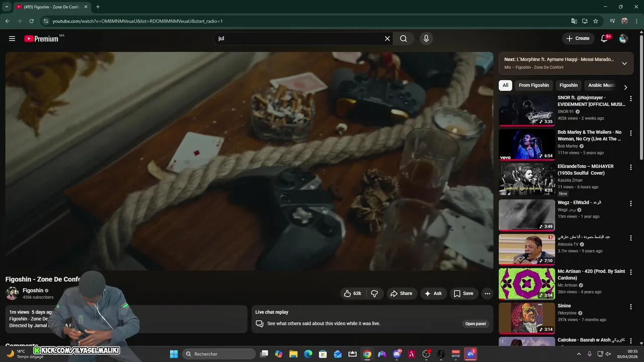This screenshot has width=644, height=362.
Task: Expand the Next mix playlist chevron
Action: tap(624, 63)
